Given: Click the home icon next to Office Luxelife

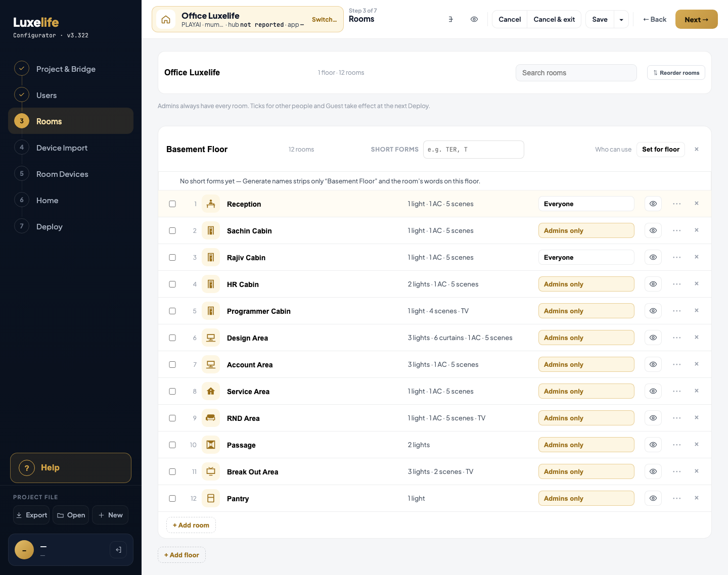Looking at the screenshot, I should point(166,19).
